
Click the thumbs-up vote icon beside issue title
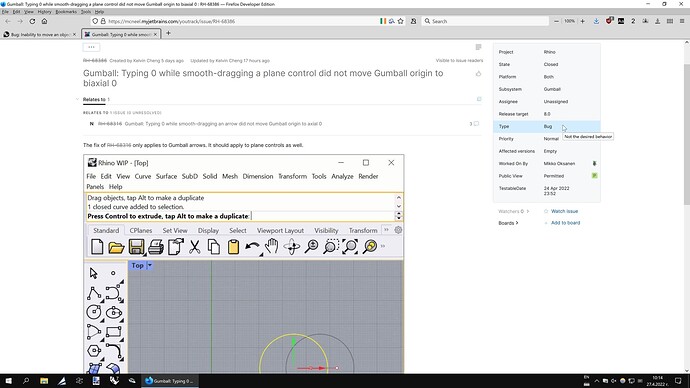click(x=478, y=74)
